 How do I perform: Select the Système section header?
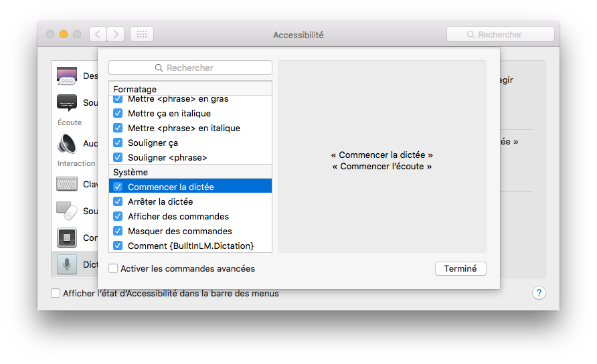pos(190,172)
